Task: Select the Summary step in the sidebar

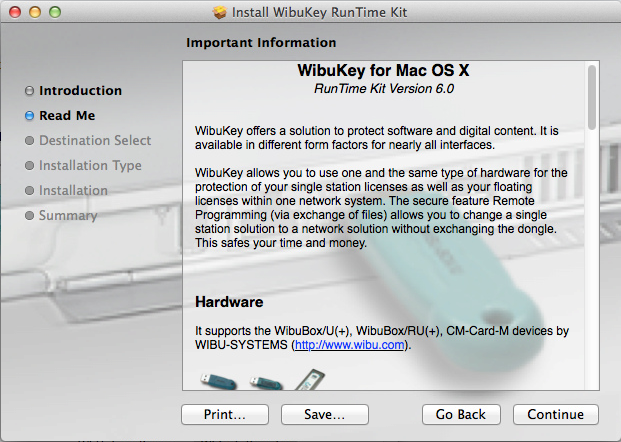Action: (68, 216)
